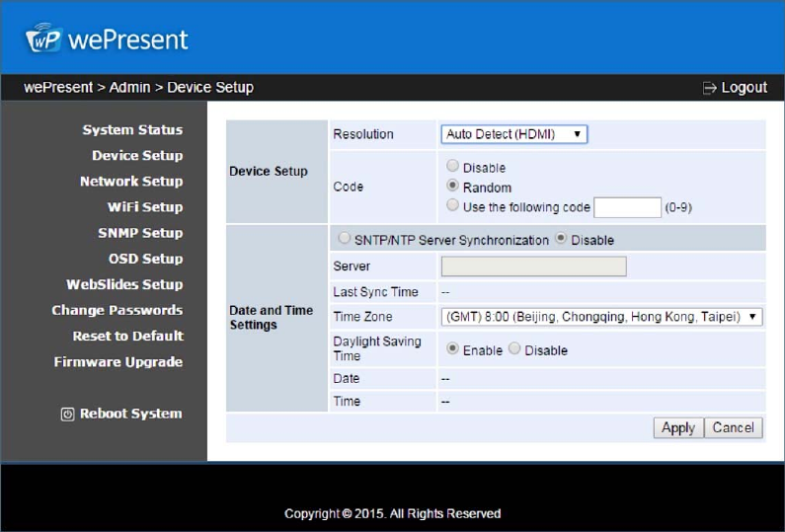
Task: Open System Status page
Action: pos(132,129)
